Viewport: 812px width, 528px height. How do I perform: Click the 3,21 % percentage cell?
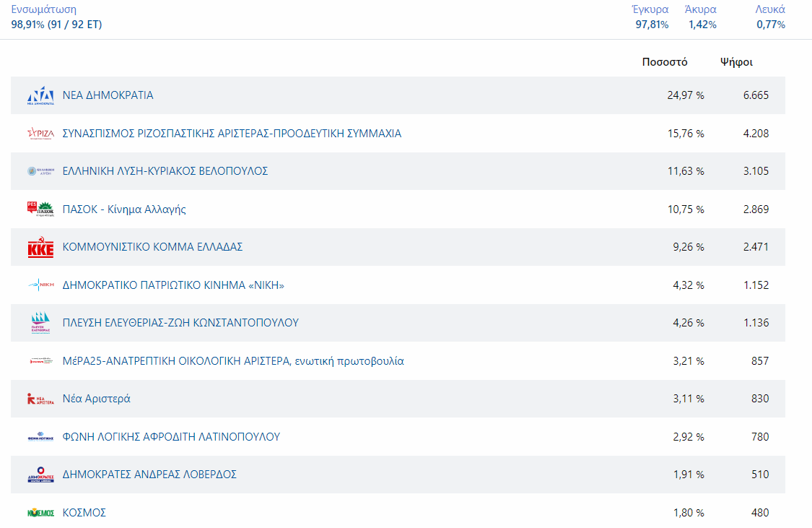[689, 361]
